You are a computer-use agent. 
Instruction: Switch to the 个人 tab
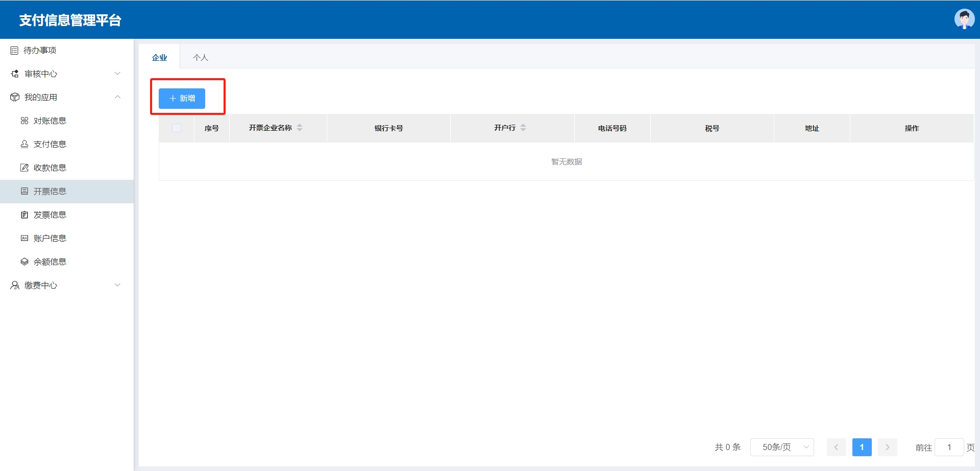(x=200, y=58)
